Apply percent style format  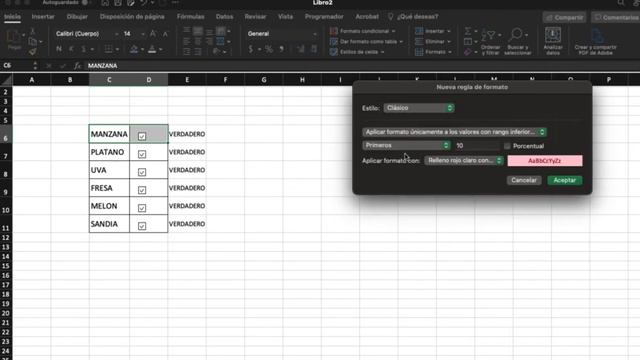click(x=269, y=49)
